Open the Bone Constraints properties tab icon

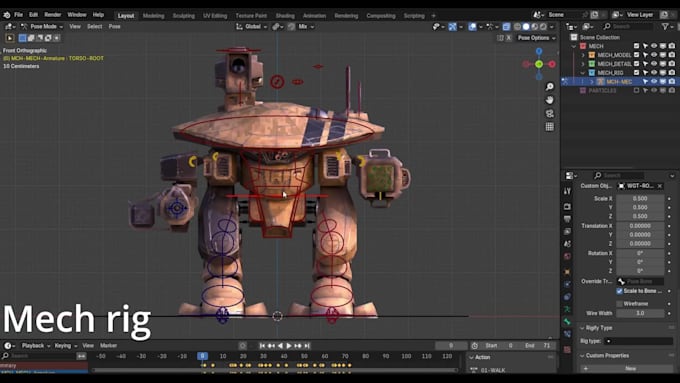click(567, 334)
